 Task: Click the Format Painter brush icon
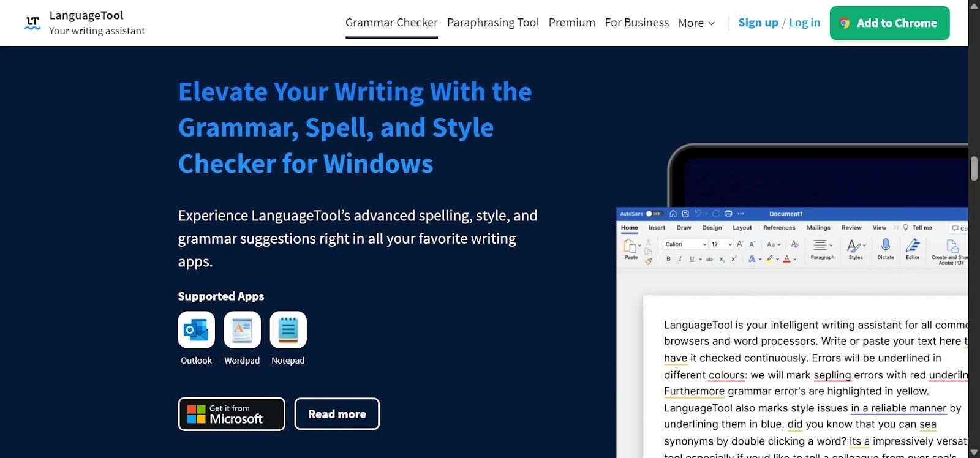[649, 261]
